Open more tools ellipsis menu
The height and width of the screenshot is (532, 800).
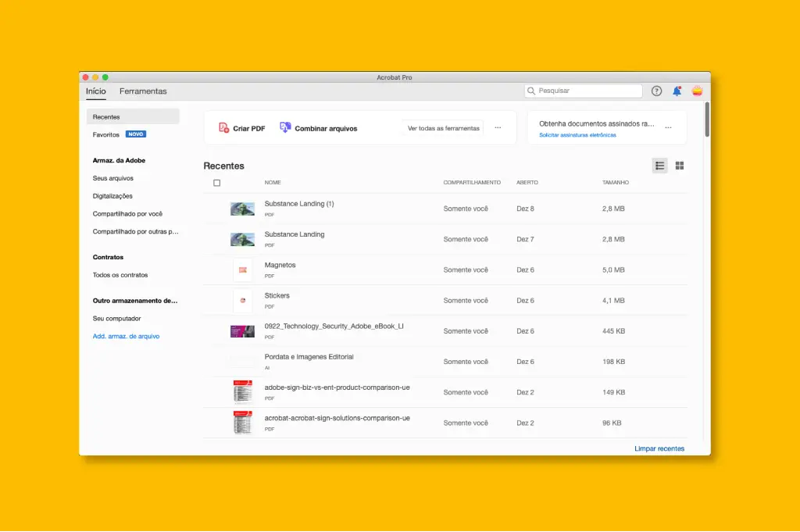pos(498,127)
